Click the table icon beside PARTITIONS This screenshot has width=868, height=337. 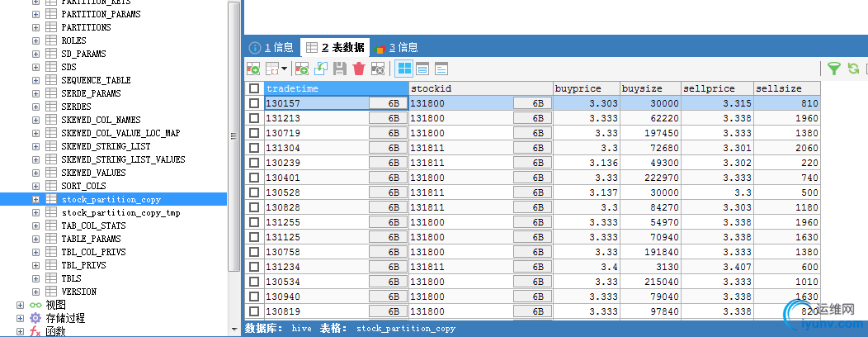51,27
